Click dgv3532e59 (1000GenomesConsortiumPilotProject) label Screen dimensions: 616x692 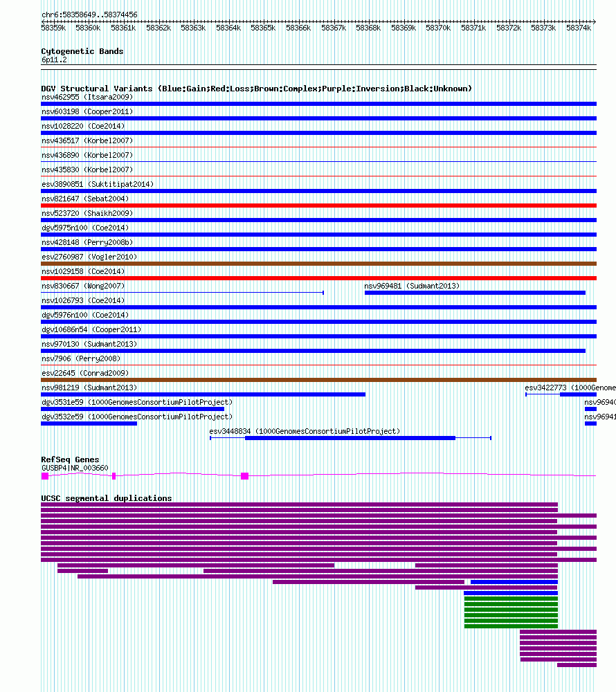137,417
